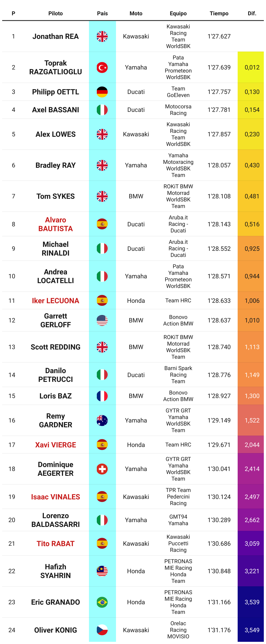Click the Czech flag in Oliver Konig's row
This screenshot has width=266, height=644.
point(102,630)
